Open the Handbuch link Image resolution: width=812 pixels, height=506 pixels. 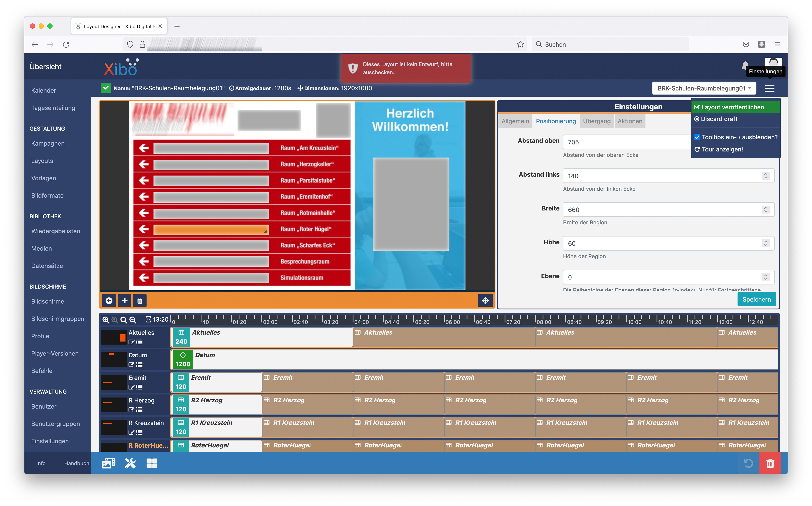77,463
